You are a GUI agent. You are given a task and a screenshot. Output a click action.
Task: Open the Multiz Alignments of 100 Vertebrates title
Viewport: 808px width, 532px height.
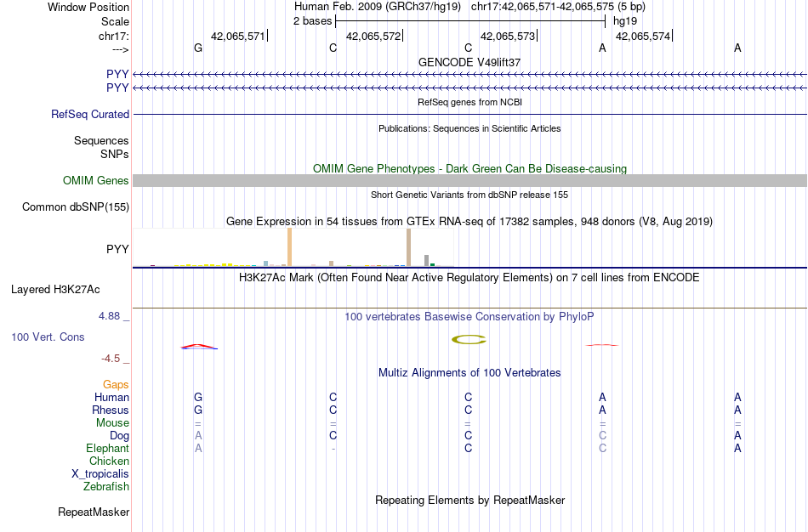(469, 373)
